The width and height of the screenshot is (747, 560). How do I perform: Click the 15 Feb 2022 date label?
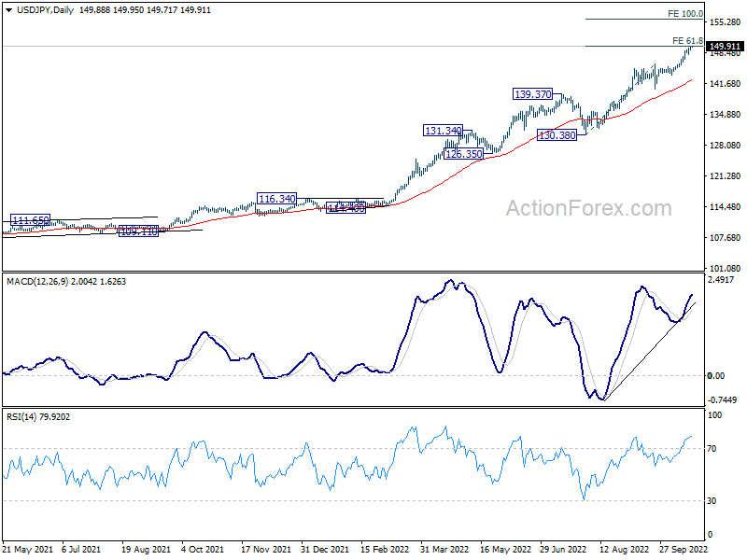tap(385, 550)
